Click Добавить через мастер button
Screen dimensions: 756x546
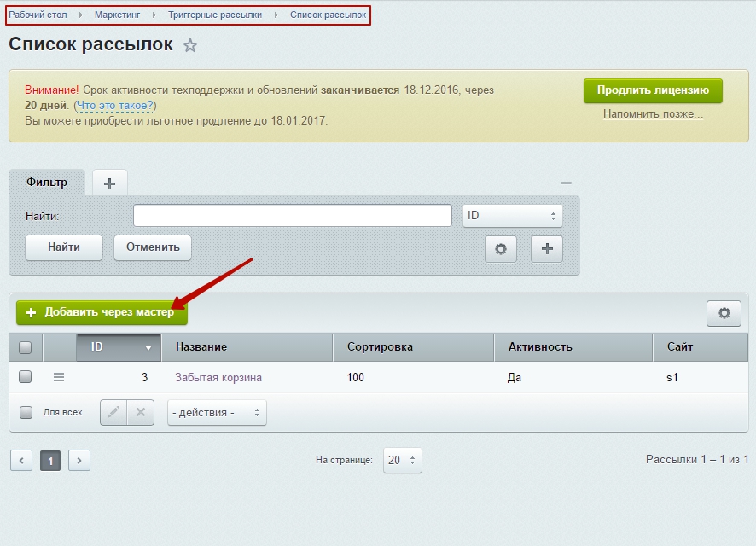point(102,312)
